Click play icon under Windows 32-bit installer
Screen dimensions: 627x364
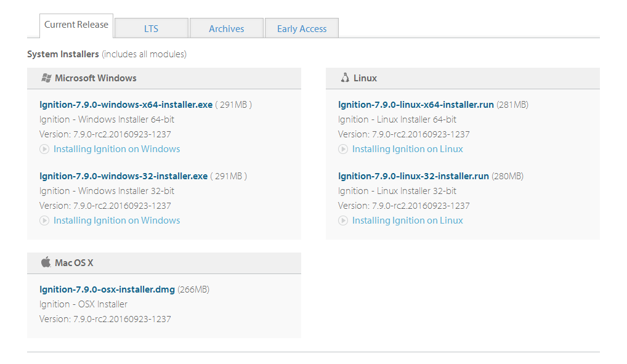click(44, 220)
